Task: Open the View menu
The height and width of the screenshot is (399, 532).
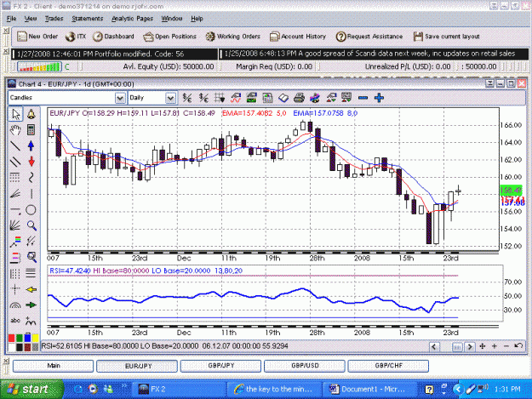Action: click(x=31, y=19)
